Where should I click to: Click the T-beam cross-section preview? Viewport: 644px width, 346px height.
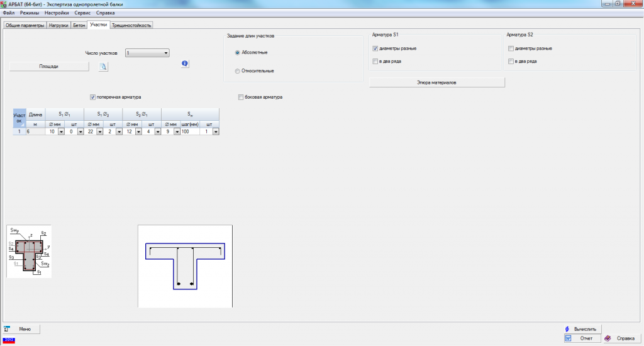[185, 266]
